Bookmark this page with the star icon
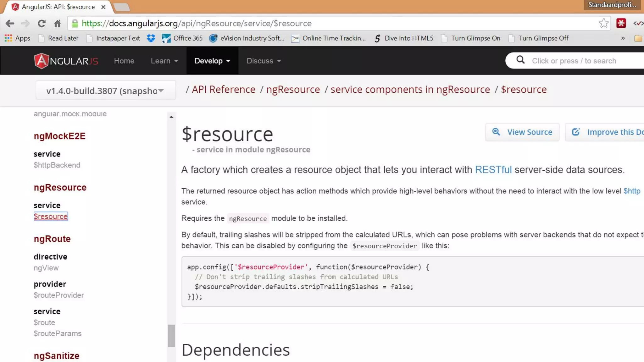 [x=603, y=23]
